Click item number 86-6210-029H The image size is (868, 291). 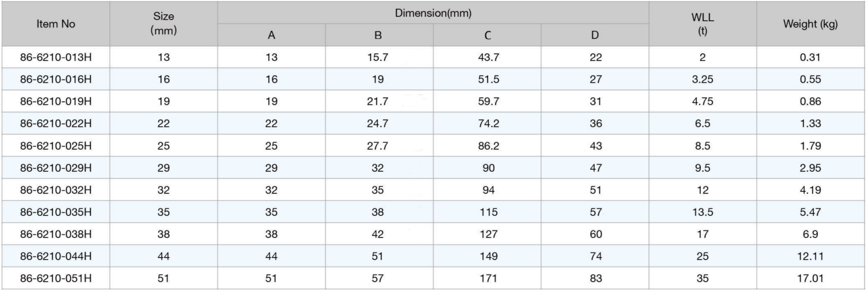55,168
